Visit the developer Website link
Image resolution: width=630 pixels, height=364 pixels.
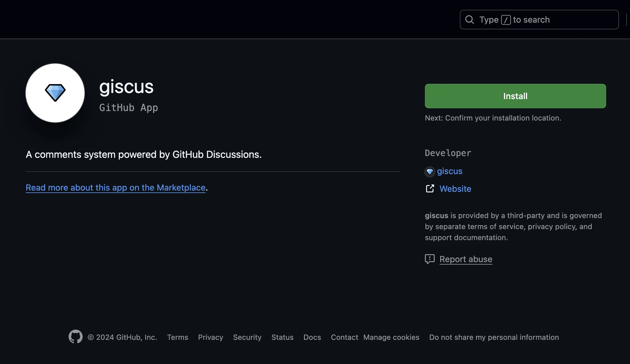click(x=455, y=189)
